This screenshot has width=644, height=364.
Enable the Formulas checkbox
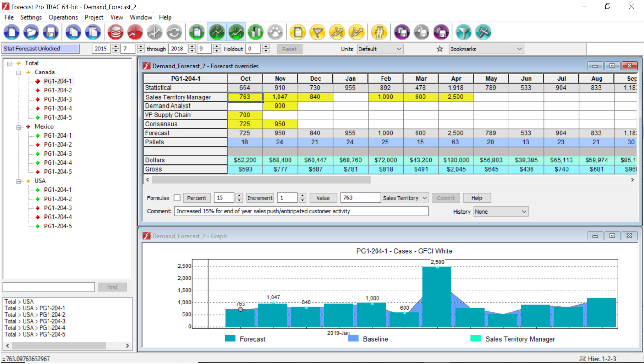click(177, 198)
